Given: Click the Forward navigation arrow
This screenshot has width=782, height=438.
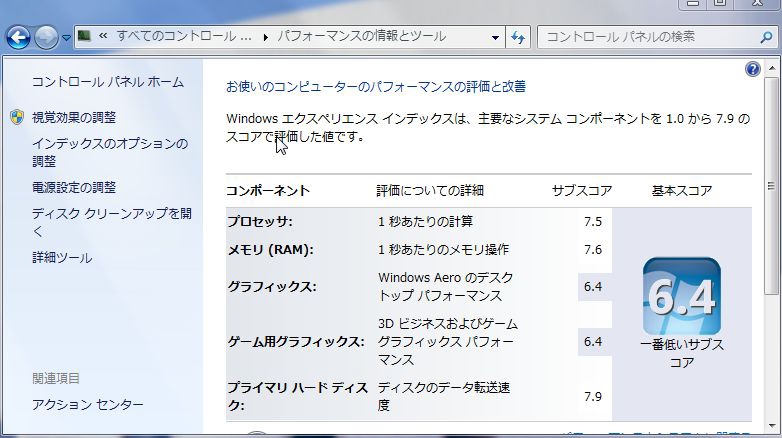Looking at the screenshot, I should pyautogui.click(x=46, y=37).
